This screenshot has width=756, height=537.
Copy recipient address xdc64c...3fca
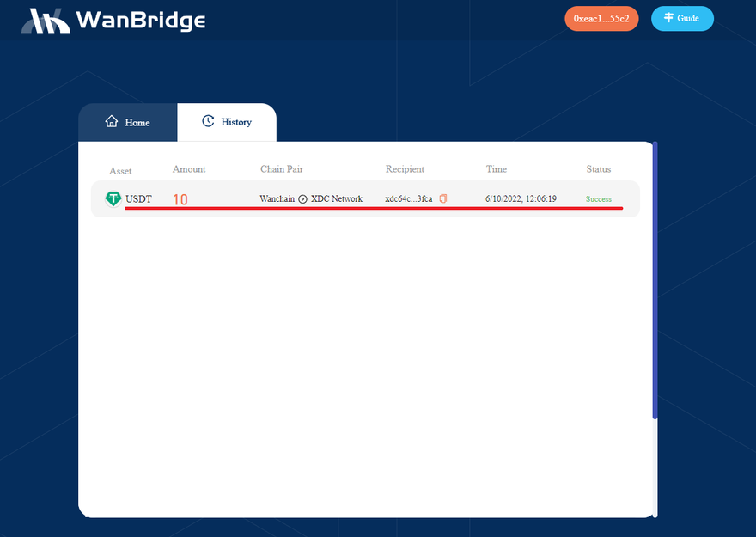coord(443,198)
